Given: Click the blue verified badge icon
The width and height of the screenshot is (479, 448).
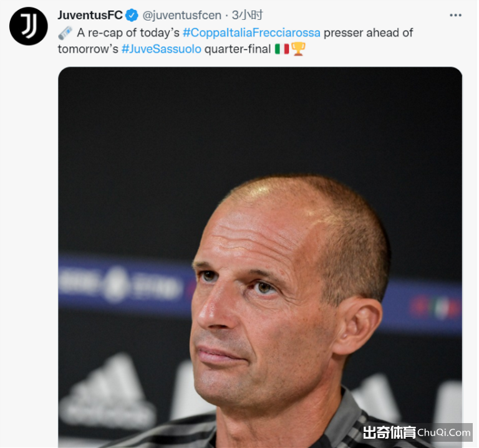Looking at the screenshot, I should click(x=132, y=15).
